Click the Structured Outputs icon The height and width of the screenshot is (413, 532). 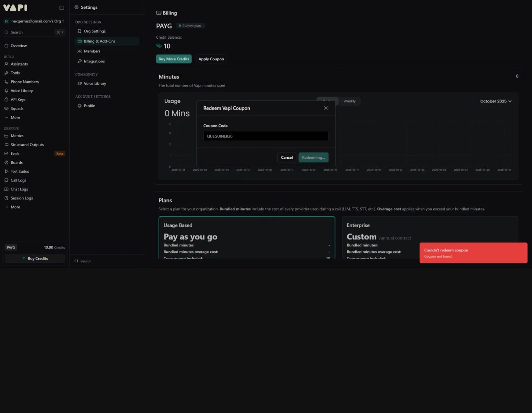coord(6,145)
